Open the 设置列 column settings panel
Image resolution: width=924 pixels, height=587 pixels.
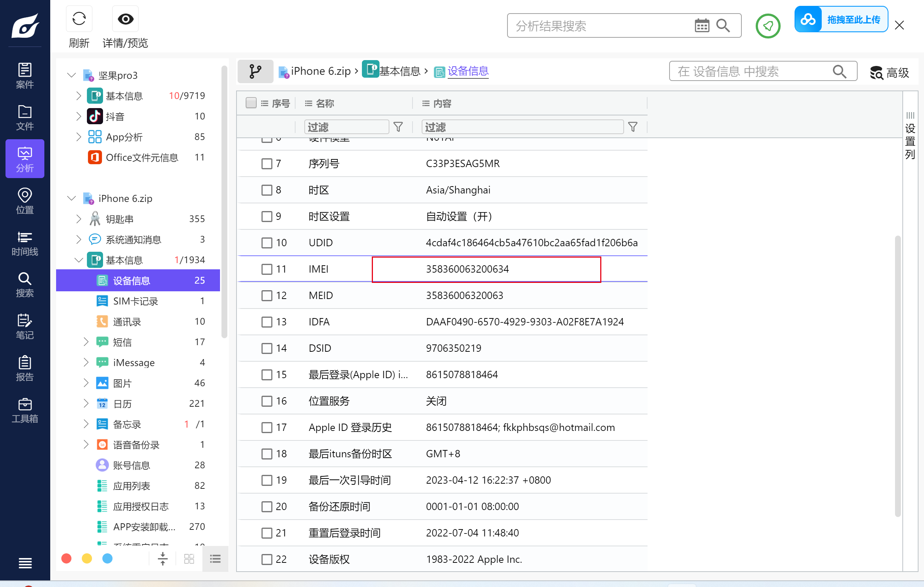pyautogui.click(x=910, y=135)
